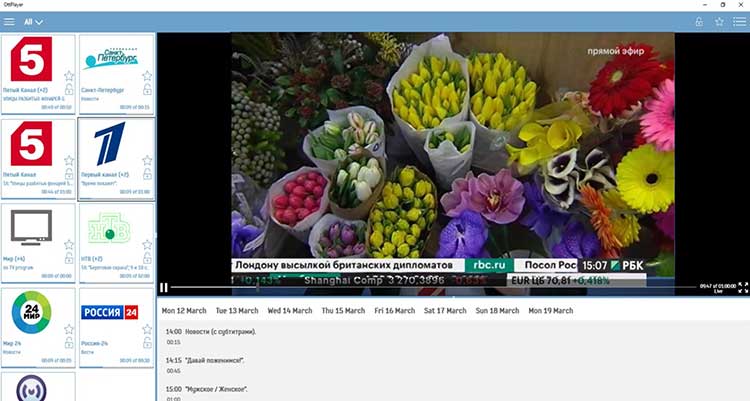
Task: Open the Tue 13 March schedule tab
Action: click(237, 311)
